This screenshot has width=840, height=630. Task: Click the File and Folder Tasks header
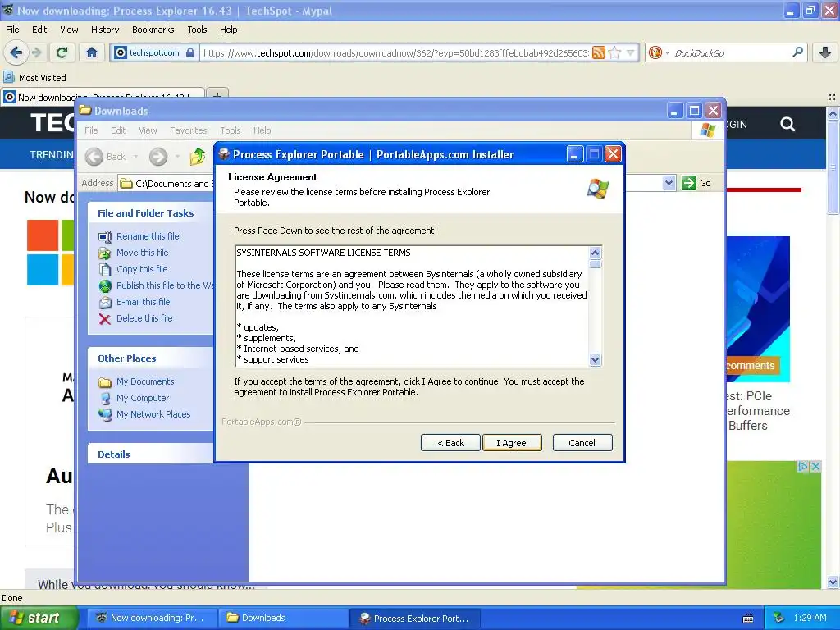coord(151,213)
